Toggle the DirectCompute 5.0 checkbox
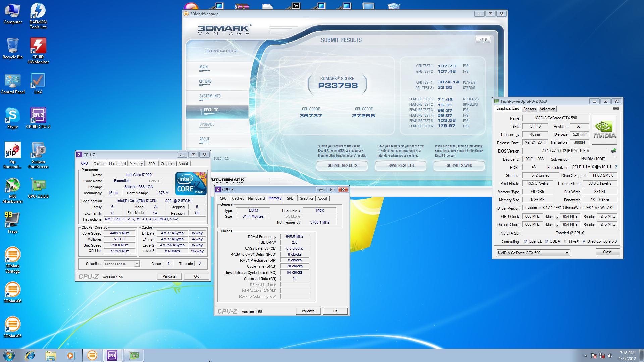 tap(584, 241)
